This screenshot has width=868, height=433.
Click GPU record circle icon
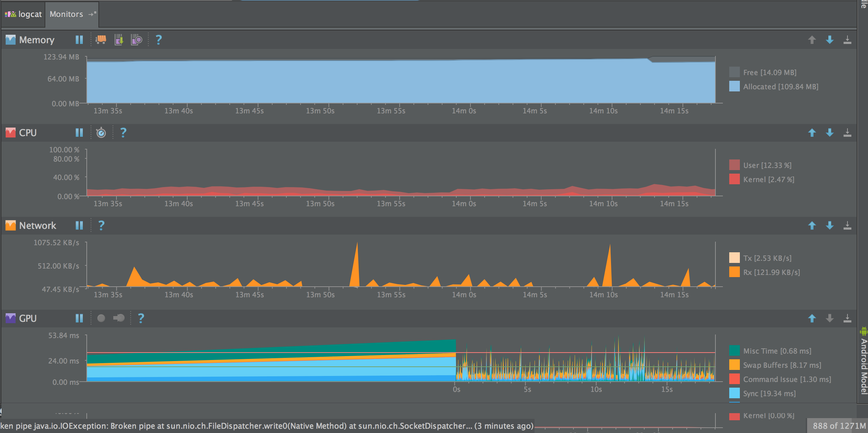[101, 318]
